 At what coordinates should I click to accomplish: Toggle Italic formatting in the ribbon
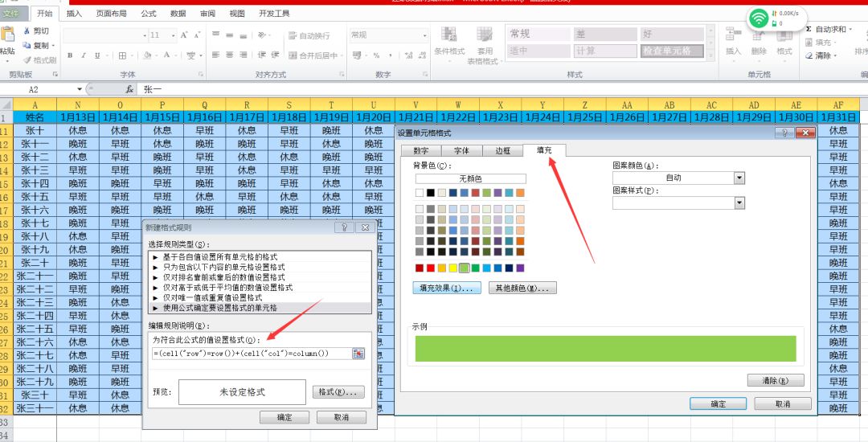84,55
